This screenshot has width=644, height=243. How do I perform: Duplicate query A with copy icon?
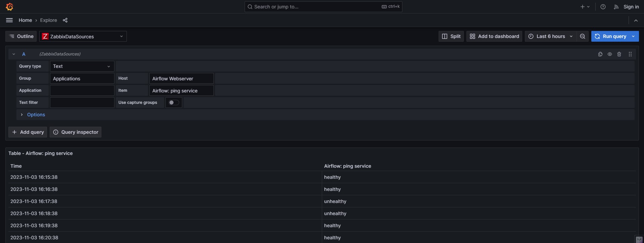click(x=600, y=54)
